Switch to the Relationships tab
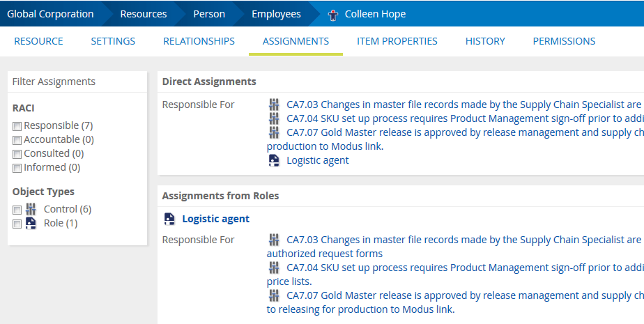Viewport: 644px width, 324px height. [199, 41]
